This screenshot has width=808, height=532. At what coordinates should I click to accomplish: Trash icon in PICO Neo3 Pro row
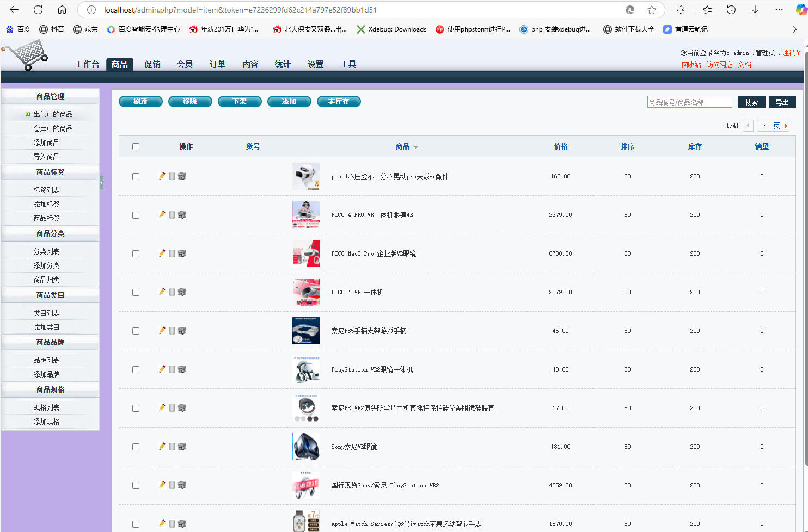(x=172, y=253)
